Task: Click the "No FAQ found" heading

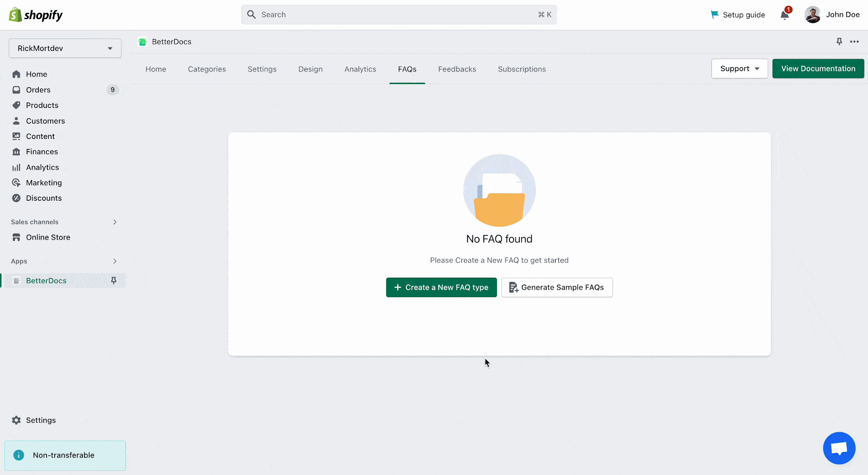Action: (499, 239)
